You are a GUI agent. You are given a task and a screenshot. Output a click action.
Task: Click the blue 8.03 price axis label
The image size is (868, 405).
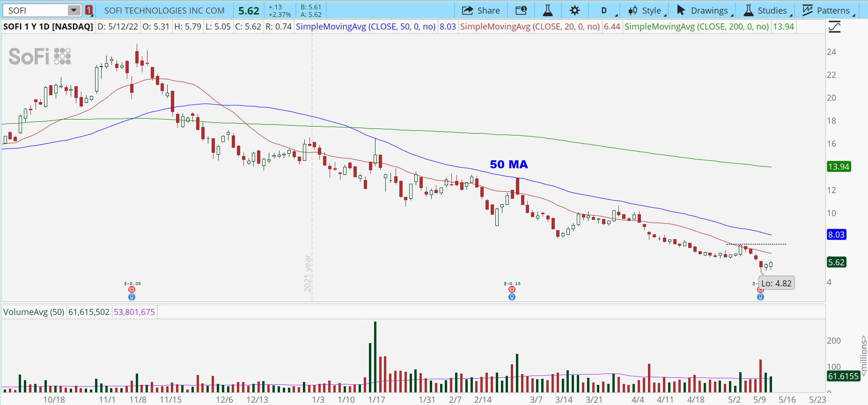[836, 235]
